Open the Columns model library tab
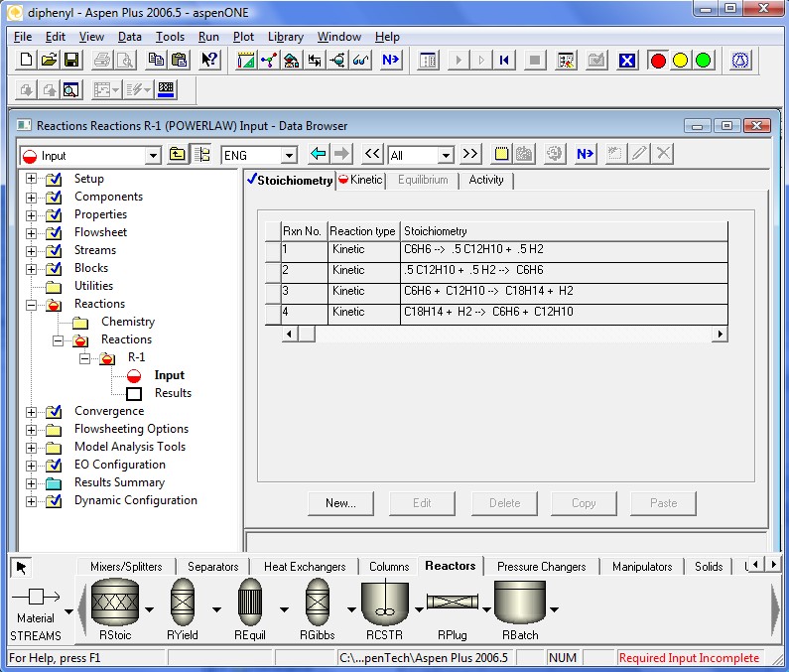The image size is (789, 672). point(389,567)
